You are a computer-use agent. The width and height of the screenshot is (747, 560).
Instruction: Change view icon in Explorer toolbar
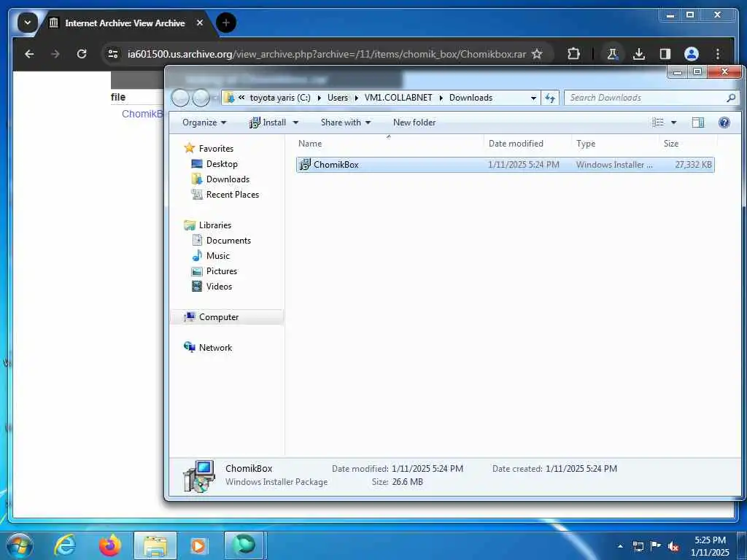658,122
